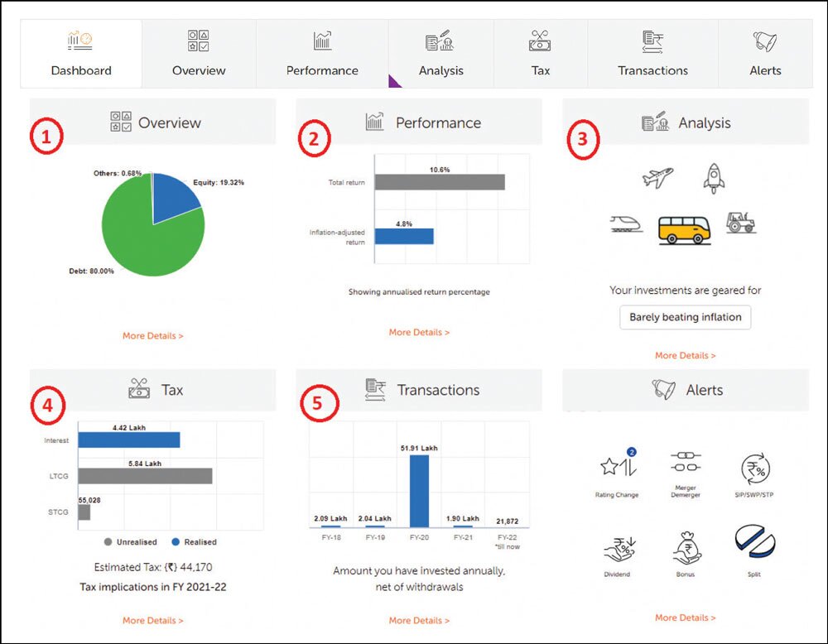Click More Details link under Tax section
Image resolution: width=828 pixels, height=644 pixels.
152,620
